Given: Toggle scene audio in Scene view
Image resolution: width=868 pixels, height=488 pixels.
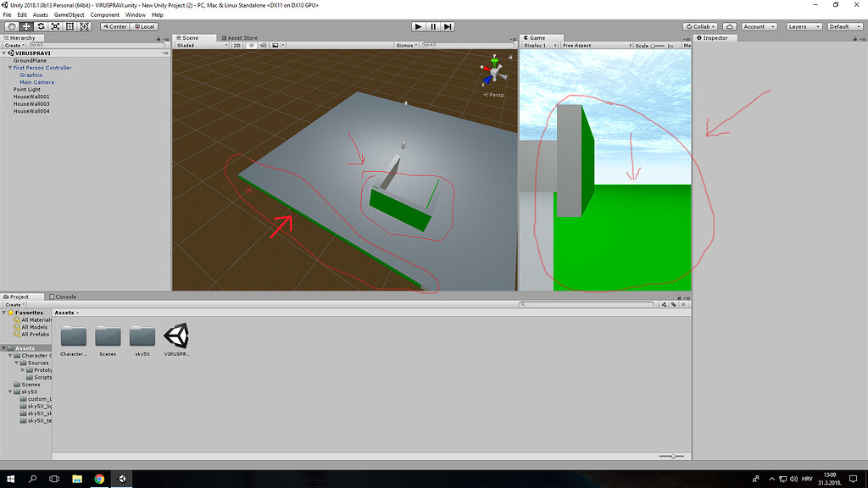Looking at the screenshot, I should [262, 45].
